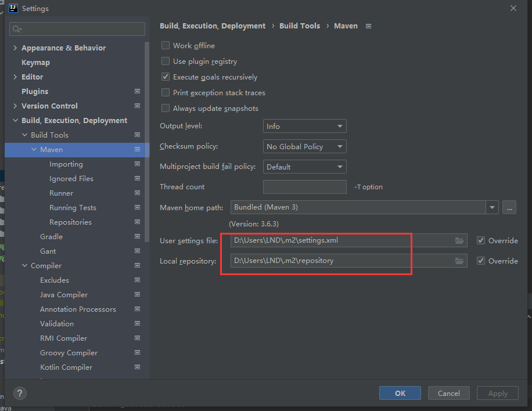
Task: Open the Runner settings page
Action: (61, 193)
